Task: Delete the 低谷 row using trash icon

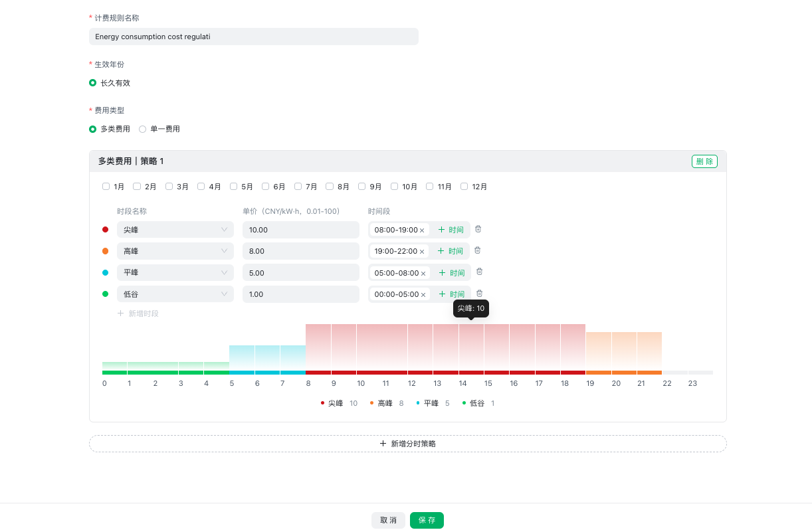Action: coord(479,293)
